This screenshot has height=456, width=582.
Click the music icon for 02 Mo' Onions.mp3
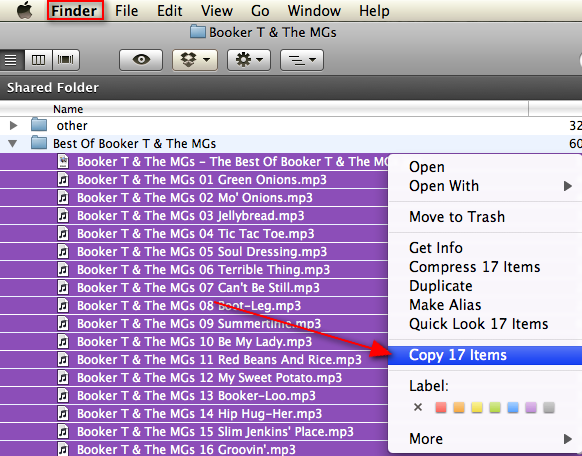pyautogui.click(x=63, y=197)
